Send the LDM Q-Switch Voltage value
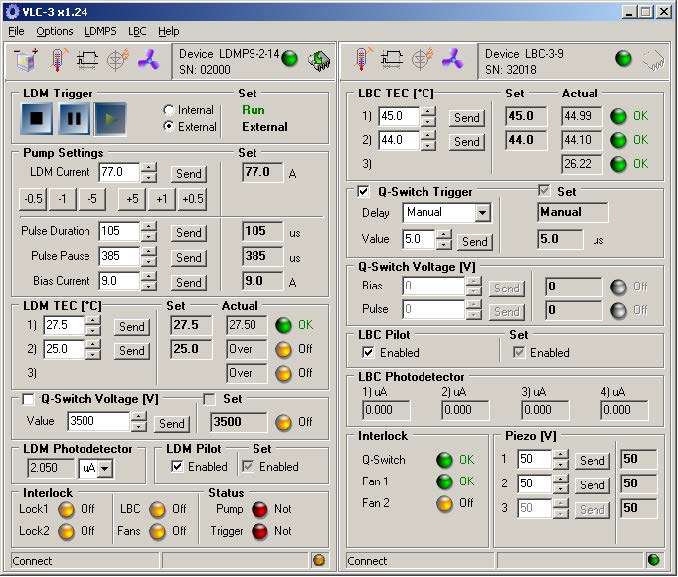678x577 pixels. (172, 423)
